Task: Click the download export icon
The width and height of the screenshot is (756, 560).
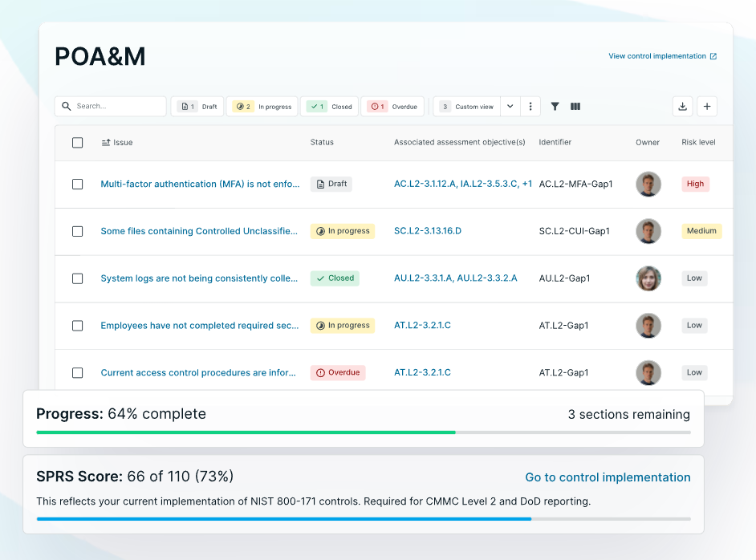Action: (x=682, y=106)
